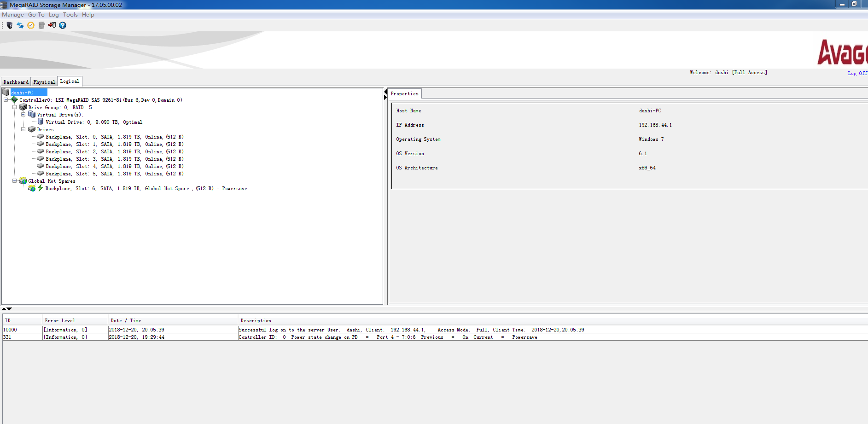
Task: Sort log by ID column header
Action: click(22, 320)
